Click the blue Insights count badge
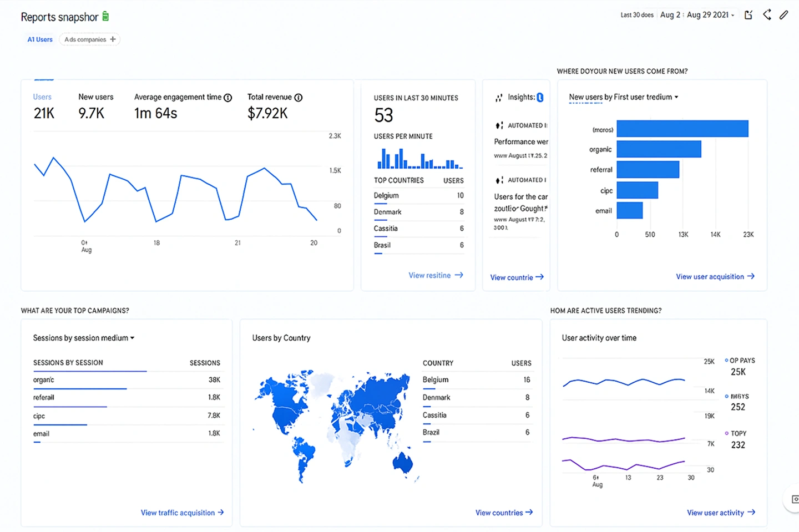 [540, 98]
